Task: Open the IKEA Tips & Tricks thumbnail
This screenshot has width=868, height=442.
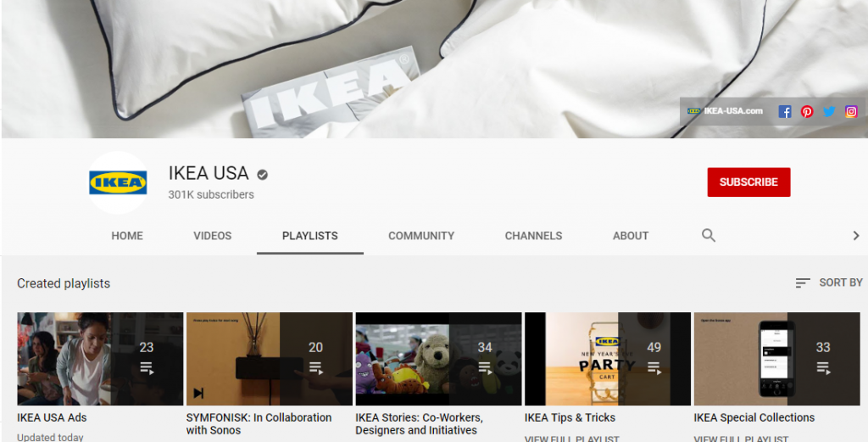Action: point(608,358)
